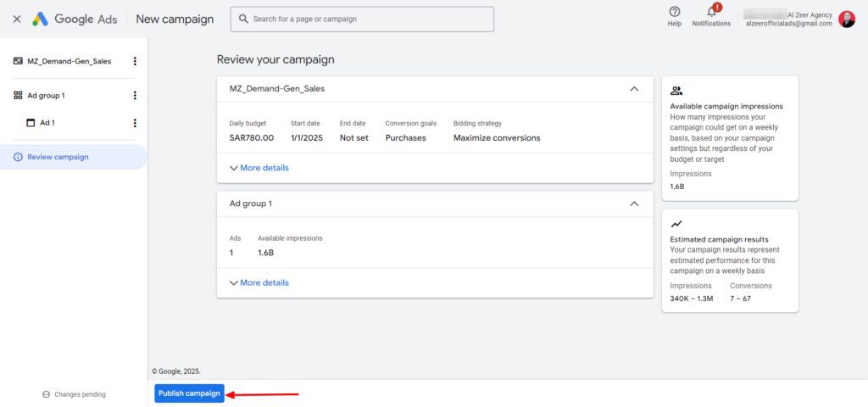Open more options for Ad group 1 in sidebar
Viewport: 868px width, 407px height.
(135, 96)
